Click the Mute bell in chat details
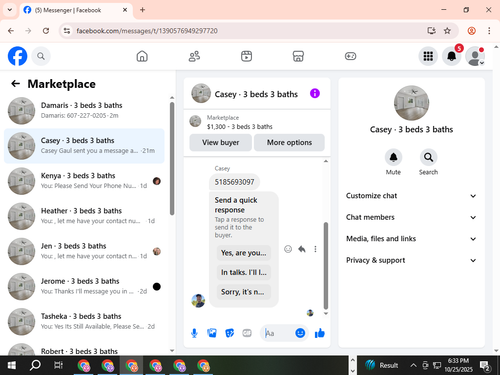 [393, 157]
